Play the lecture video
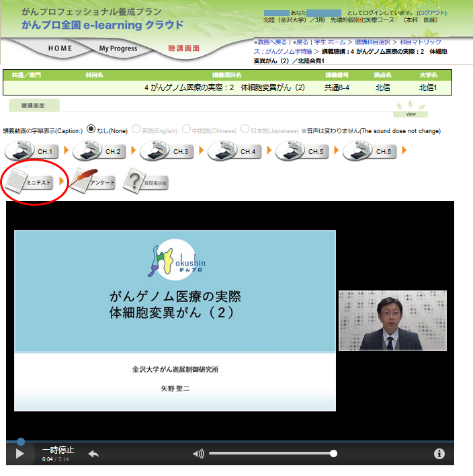This screenshot has width=473, height=476. click(19, 454)
